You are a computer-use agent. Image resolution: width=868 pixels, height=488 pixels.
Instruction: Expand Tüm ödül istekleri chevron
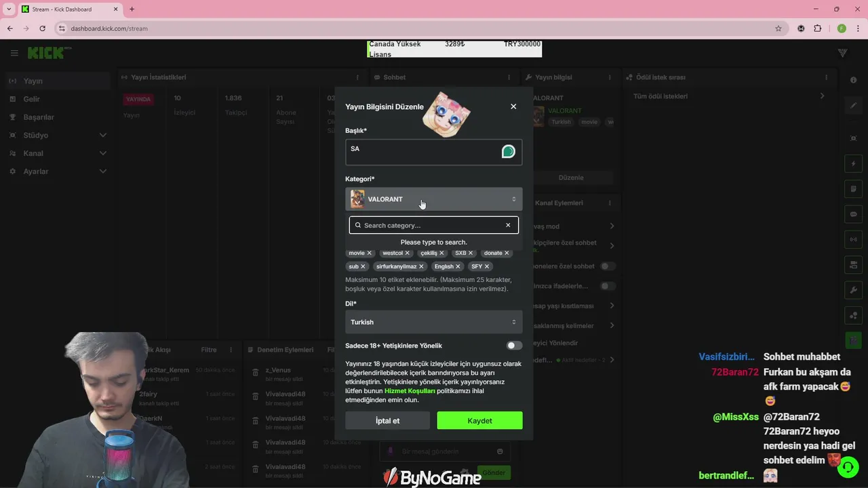coord(823,96)
